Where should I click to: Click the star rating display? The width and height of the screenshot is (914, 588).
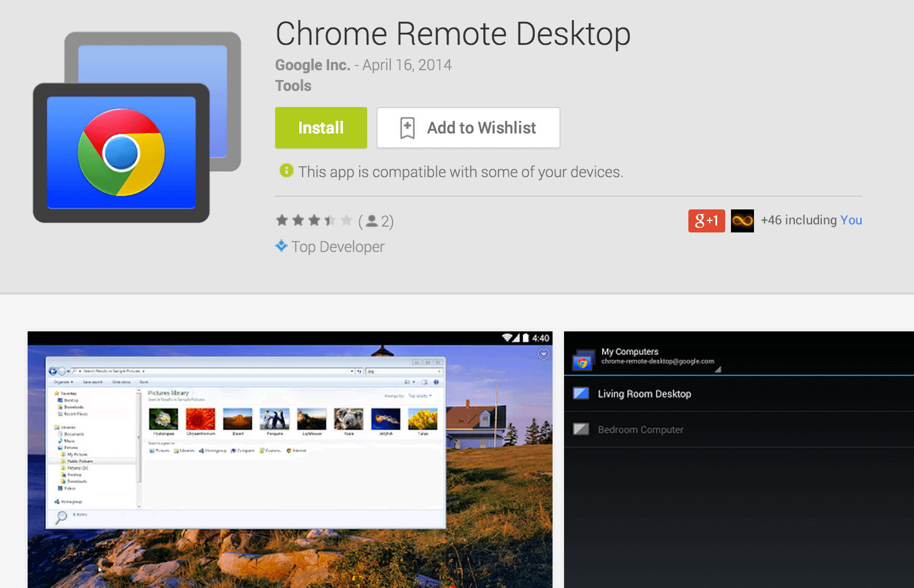[314, 220]
